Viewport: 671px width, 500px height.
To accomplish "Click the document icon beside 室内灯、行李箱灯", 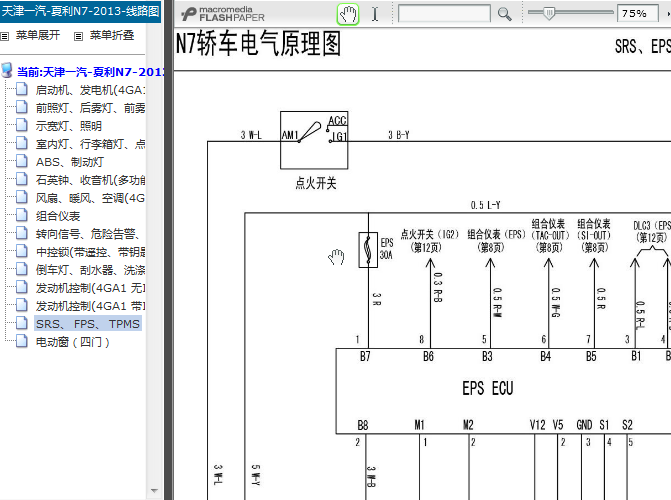I will coord(21,143).
